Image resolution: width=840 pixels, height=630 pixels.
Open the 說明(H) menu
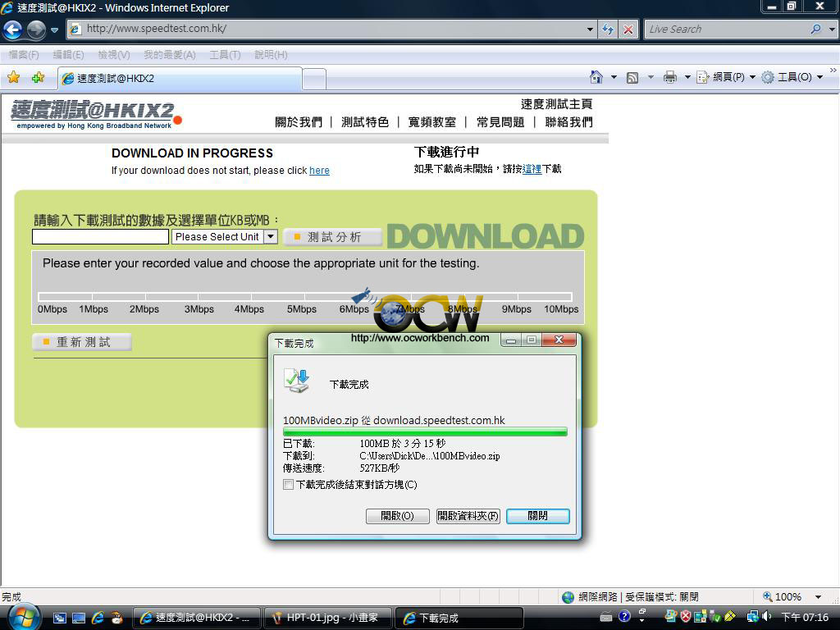(x=271, y=55)
